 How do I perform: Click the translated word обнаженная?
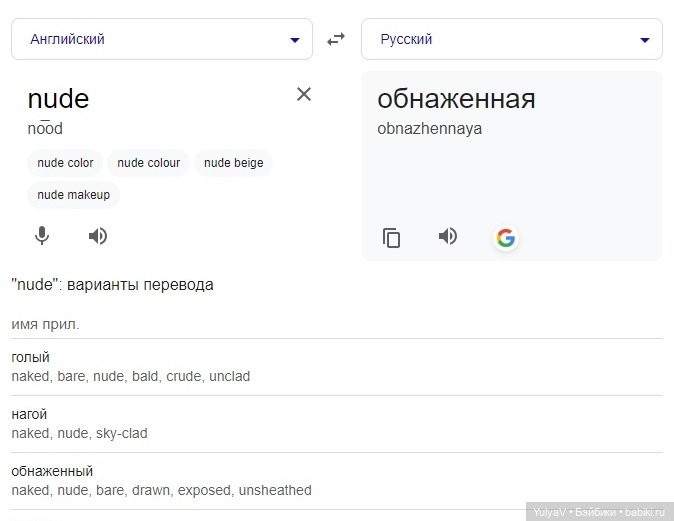point(456,99)
